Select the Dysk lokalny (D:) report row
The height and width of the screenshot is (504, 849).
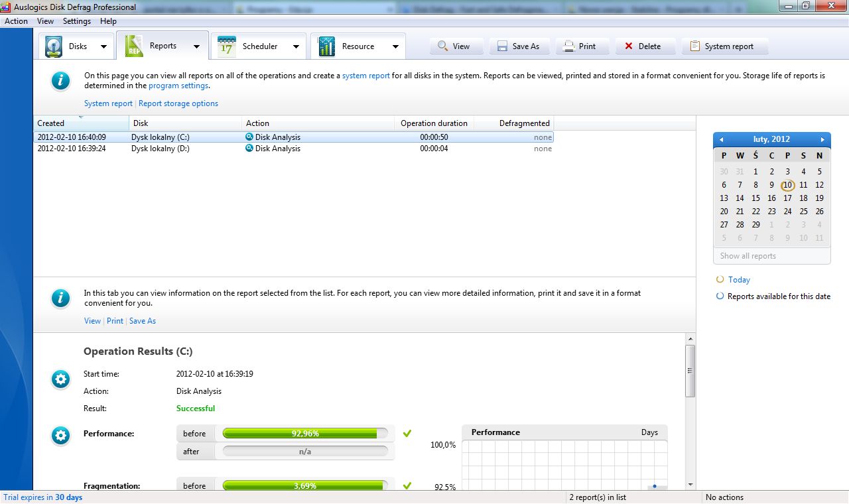click(294, 149)
